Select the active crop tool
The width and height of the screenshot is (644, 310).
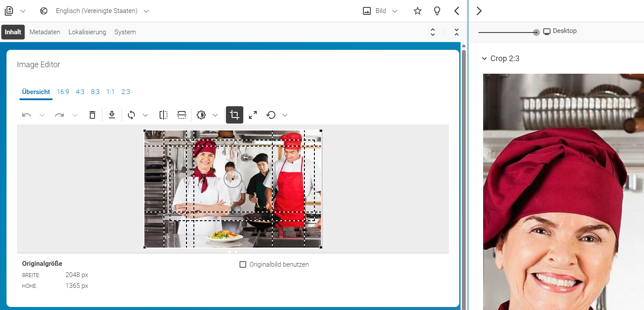[235, 115]
